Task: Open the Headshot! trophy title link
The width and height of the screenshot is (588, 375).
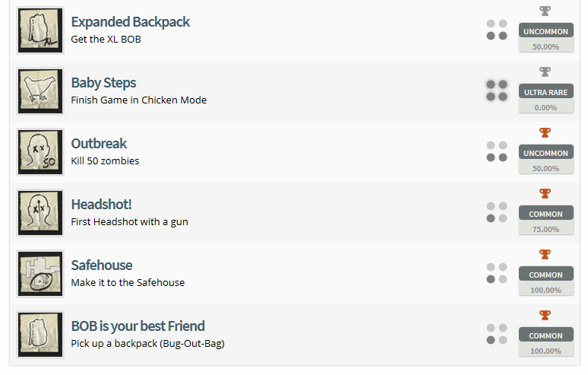Action: point(101,205)
